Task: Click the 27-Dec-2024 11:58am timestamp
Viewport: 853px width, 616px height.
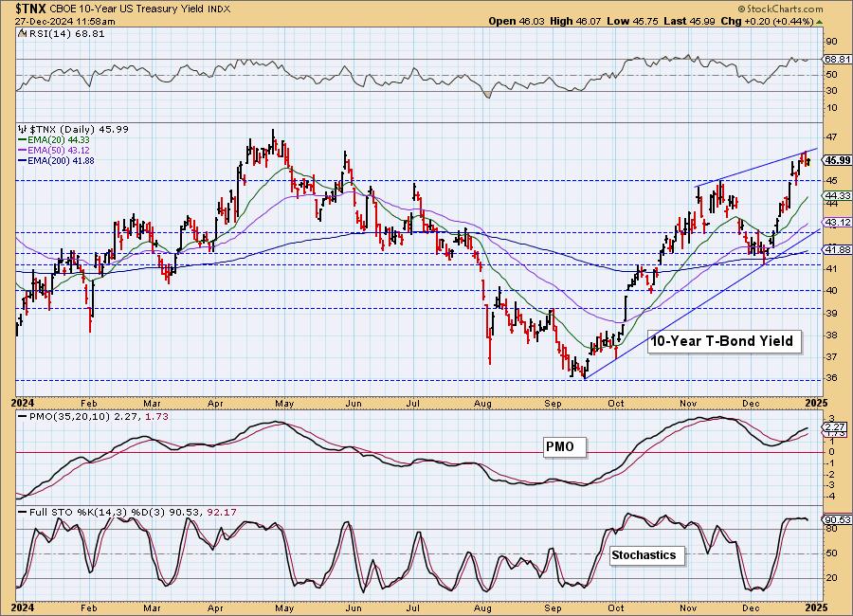Action: [64, 22]
